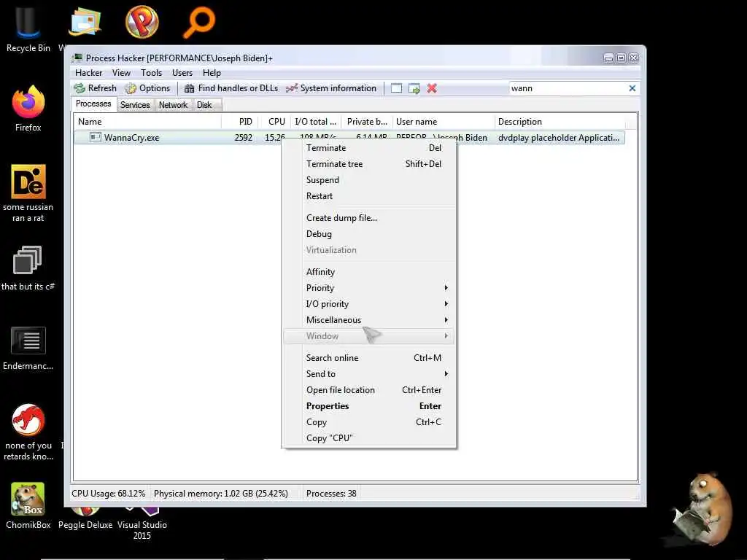Click the 'dvdplay placeholder Applicati...' description cell

[x=559, y=138]
